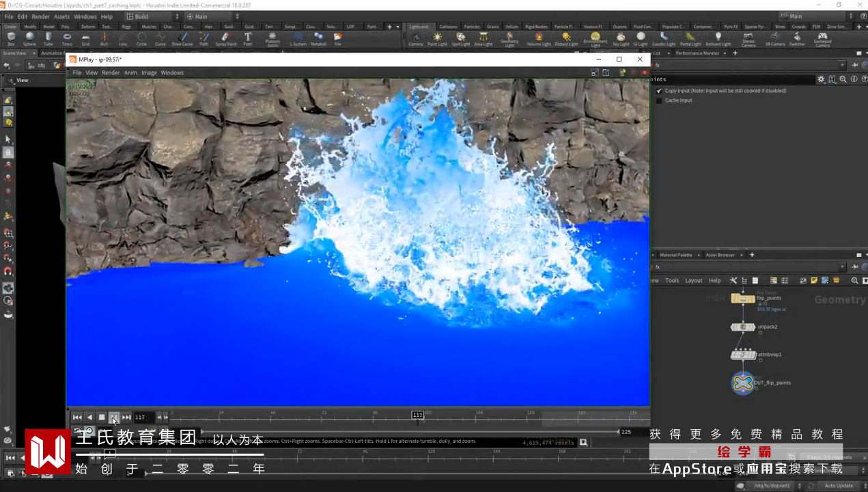The image size is (868, 492).
Task: Click the MPlay current frame field
Action: point(144,417)
